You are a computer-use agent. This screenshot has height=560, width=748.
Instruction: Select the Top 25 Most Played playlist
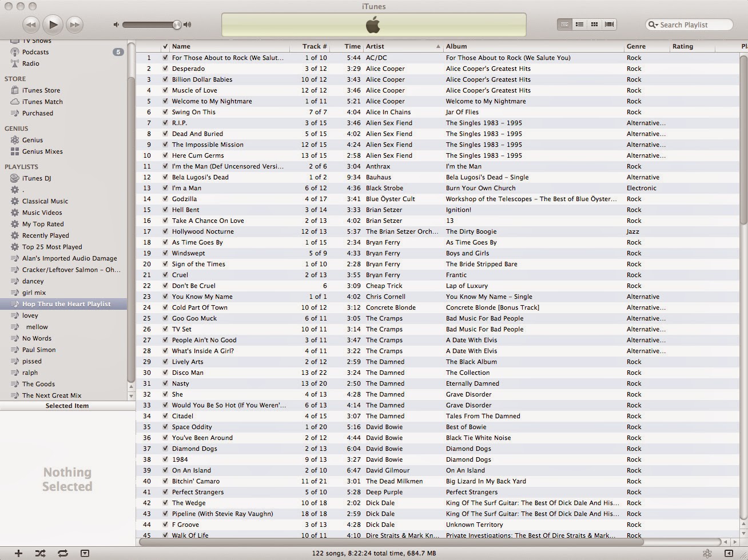[52, 247]
